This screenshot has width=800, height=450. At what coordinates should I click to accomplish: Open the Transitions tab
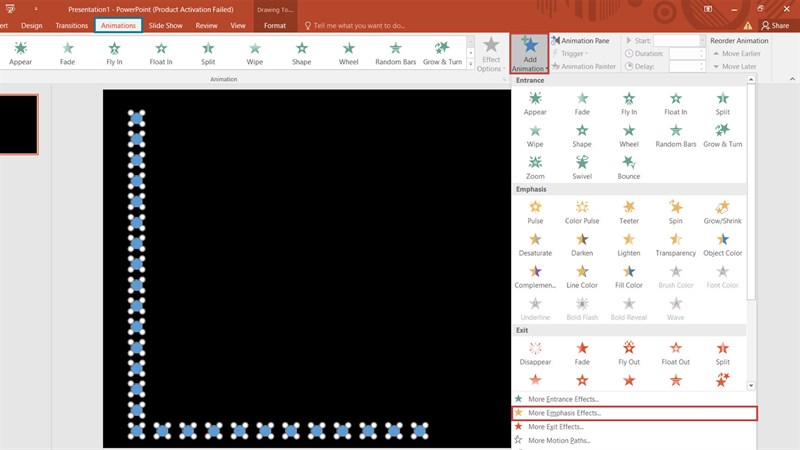point(71,26)
